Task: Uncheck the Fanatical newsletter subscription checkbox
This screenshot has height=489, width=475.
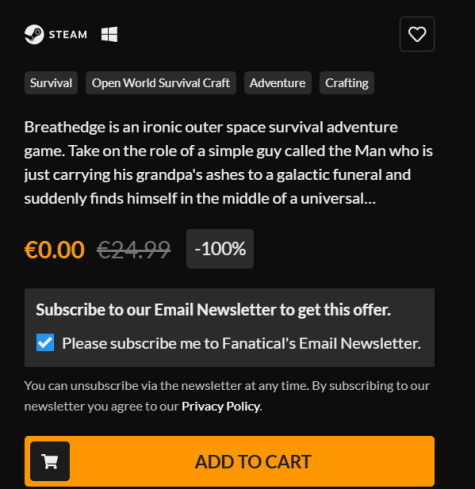Action: (45, 343)
